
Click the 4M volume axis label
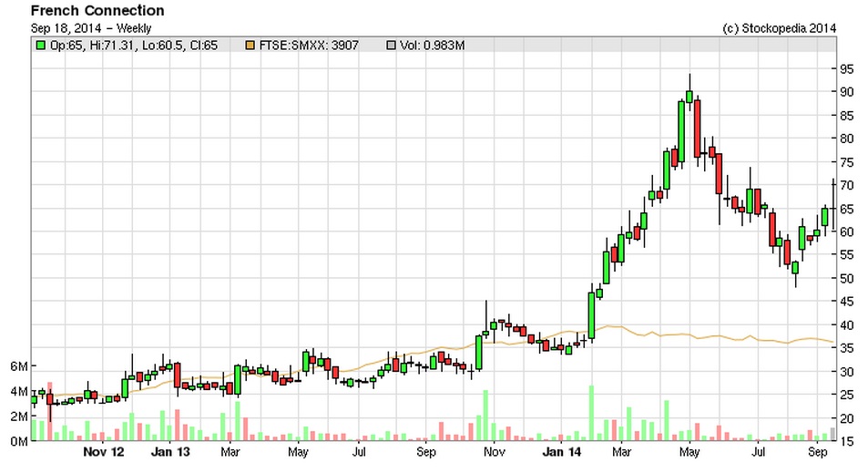coord(19,392)
